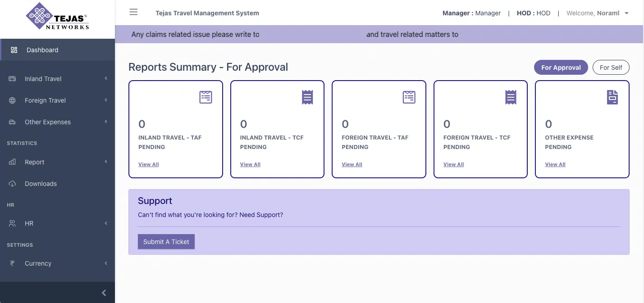The height and width of the screenshot is (303, 644).
Task: Open View All for Inland Travel TAF
Action: pos(149,164)
